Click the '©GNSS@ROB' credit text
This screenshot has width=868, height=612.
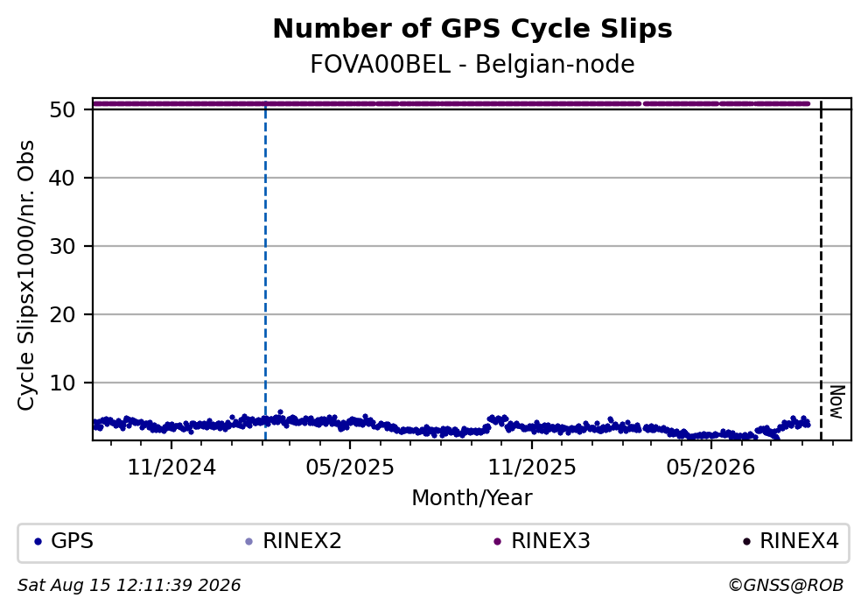(786, 586)
